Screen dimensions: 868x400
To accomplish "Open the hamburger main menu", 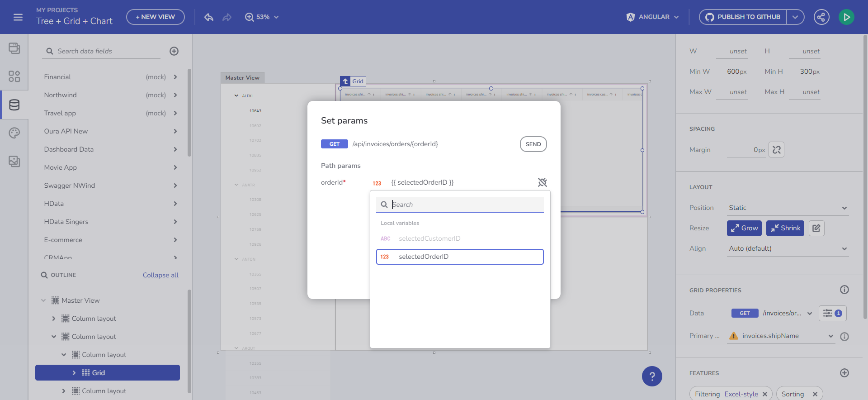I will click(18, 17).
